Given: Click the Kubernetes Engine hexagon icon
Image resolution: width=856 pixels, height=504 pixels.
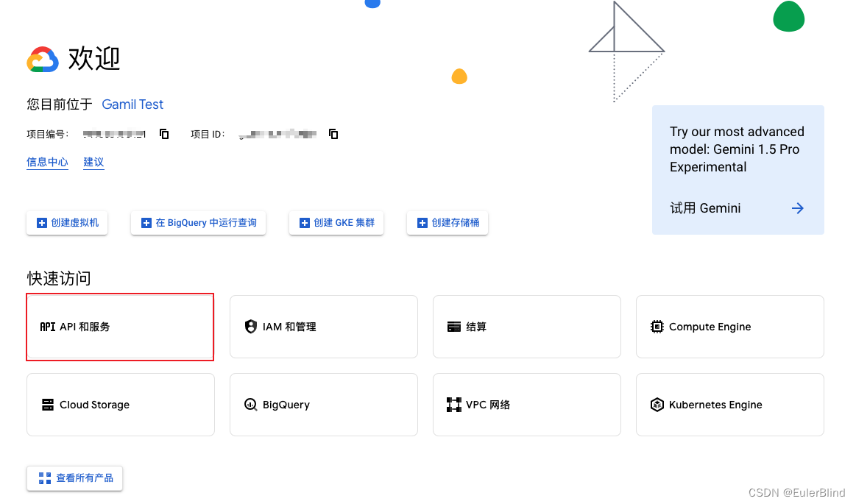Looking at the screenshot, I should 657,405.
